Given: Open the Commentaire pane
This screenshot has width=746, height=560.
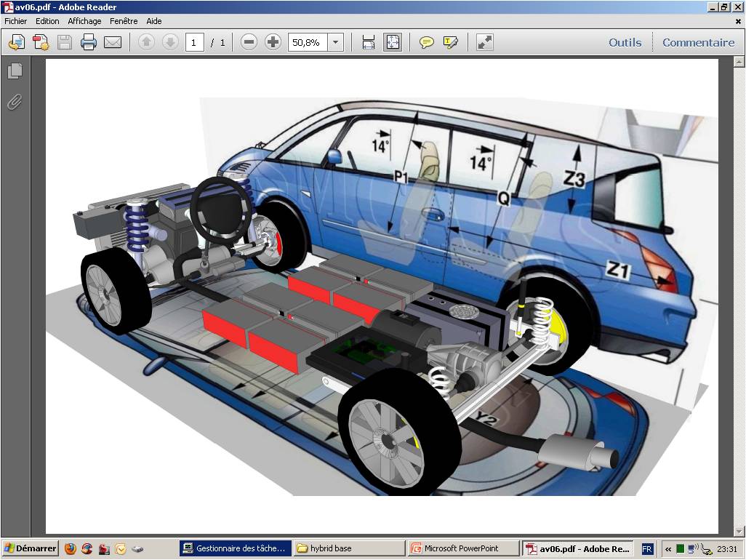Looking at the screenshot, I should pos(698,42).
